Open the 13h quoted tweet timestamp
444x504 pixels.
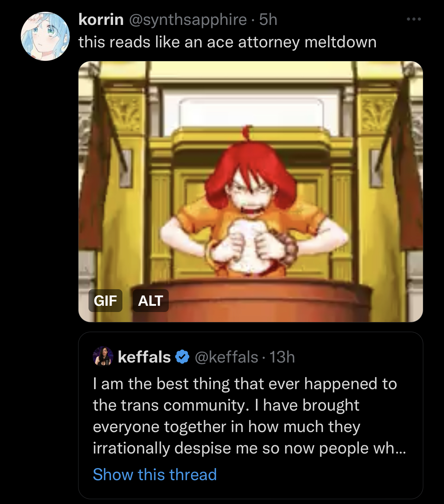(282, 357)
